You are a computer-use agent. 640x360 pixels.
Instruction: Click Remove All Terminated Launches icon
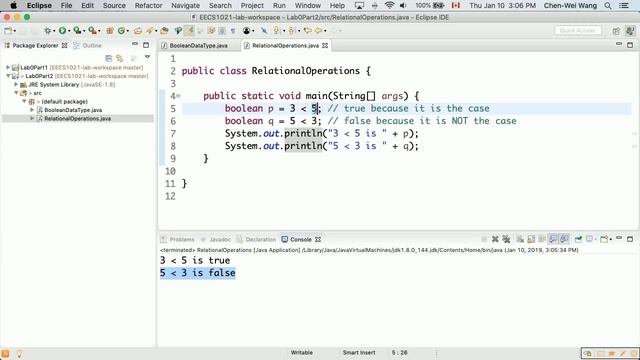pyautogui.click(x=507, y=239)
